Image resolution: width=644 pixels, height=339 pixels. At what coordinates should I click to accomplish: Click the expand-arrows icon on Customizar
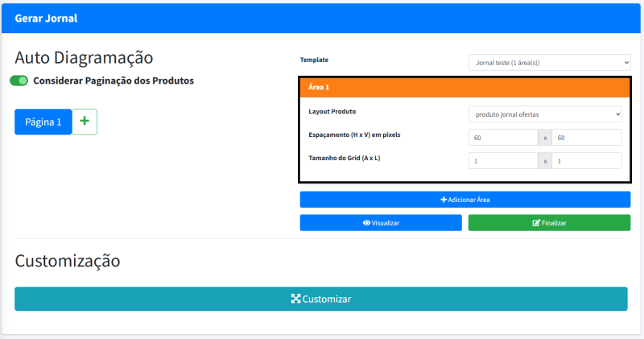[x=295, y=299]
